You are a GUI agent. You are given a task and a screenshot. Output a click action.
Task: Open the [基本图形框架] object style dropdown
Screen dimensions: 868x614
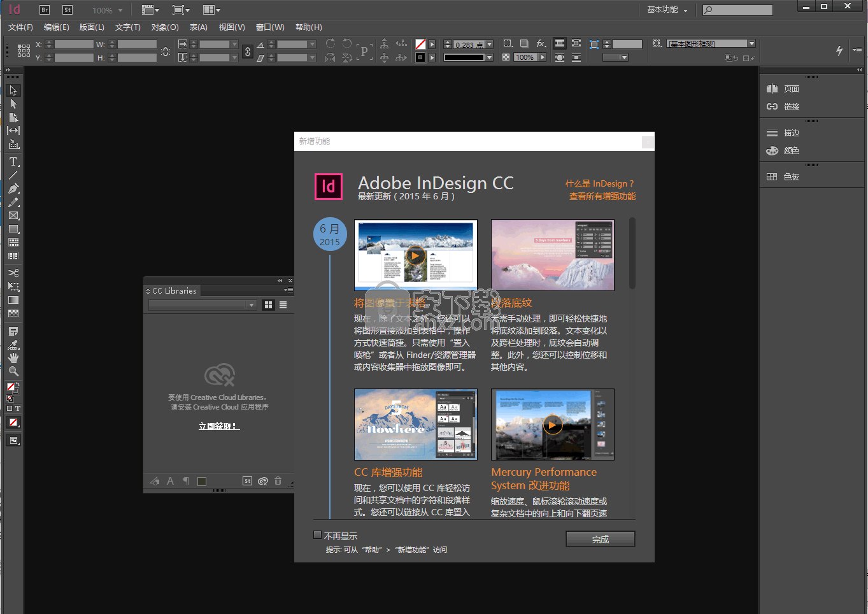752,44
